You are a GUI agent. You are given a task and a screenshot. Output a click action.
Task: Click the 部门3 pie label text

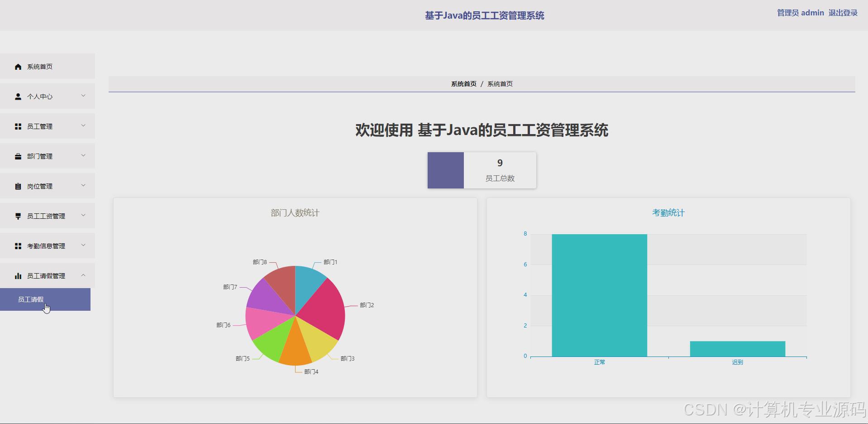tap(348, 359)
